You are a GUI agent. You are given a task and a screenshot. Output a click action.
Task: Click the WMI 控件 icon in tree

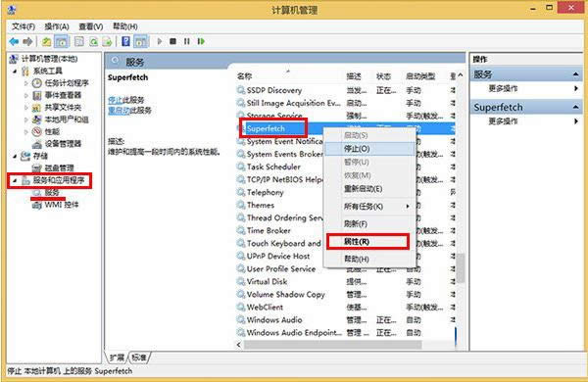point(37,205)
